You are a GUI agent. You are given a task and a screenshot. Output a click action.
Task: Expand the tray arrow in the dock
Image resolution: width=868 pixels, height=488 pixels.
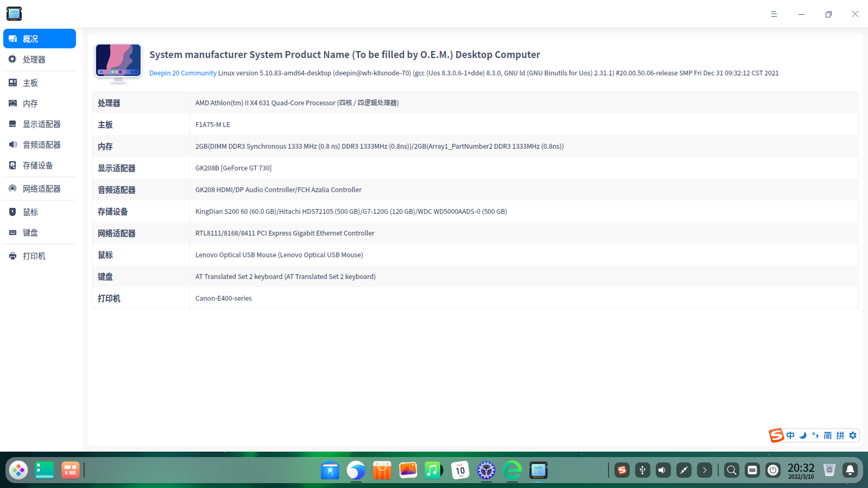[705, 470]
